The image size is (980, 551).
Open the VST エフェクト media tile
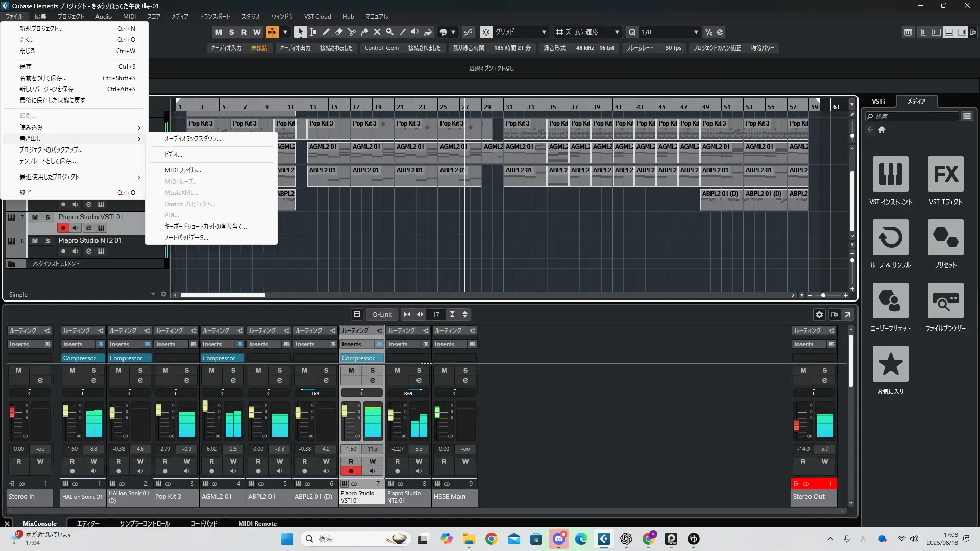pyautogui.click(x=945, y=174)
